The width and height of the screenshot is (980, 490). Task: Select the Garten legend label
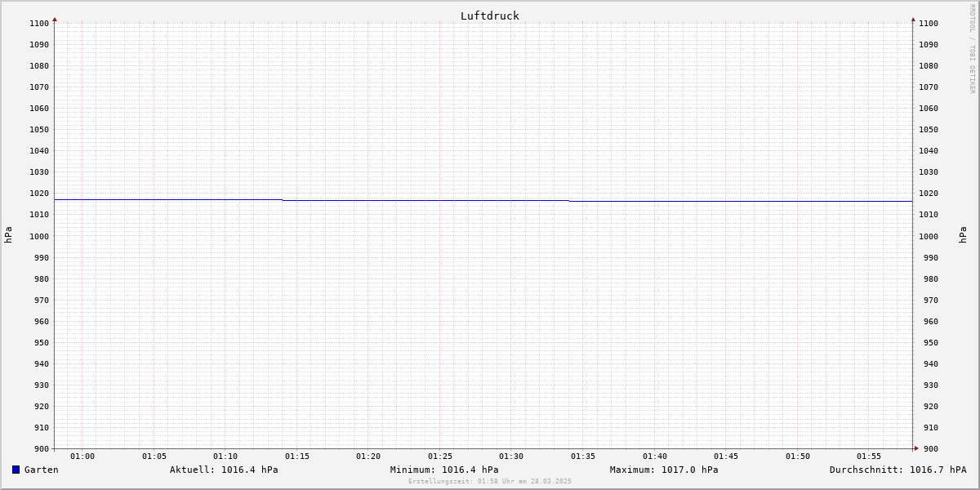coord(42,470)
